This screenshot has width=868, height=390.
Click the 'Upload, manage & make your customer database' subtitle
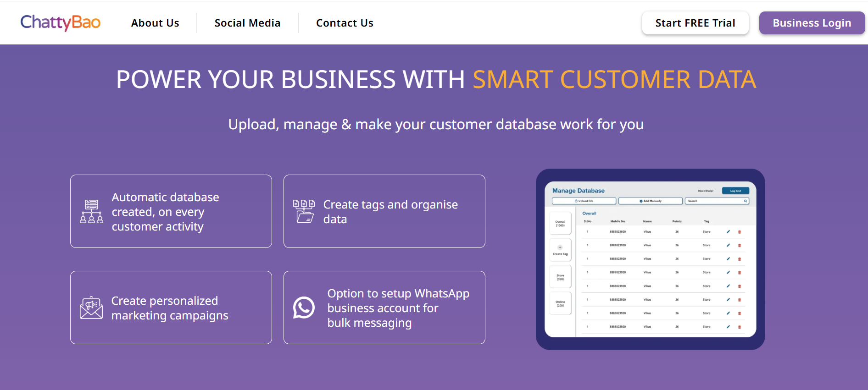click(x=436, y=124)
